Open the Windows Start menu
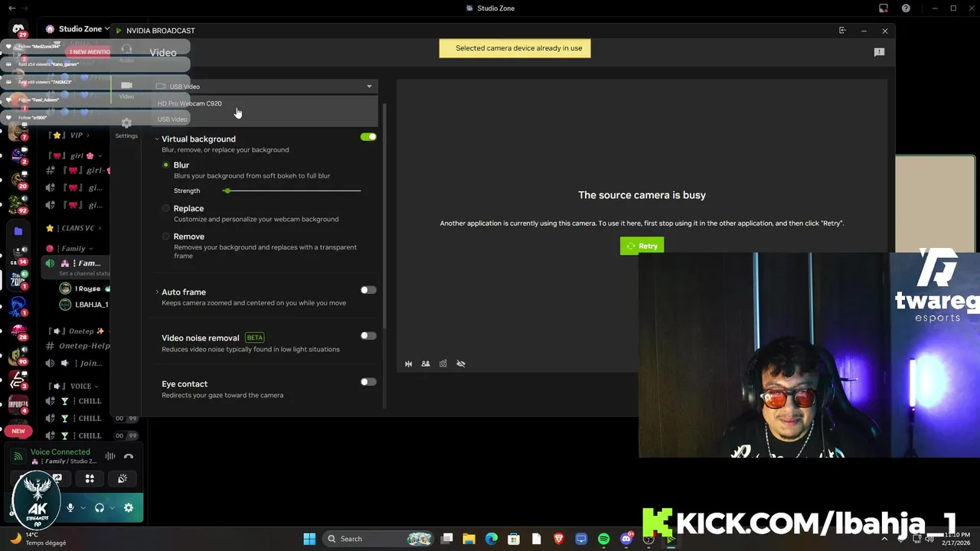The height and width of the screenshot is (551, 980). click(x=309, y=539)
